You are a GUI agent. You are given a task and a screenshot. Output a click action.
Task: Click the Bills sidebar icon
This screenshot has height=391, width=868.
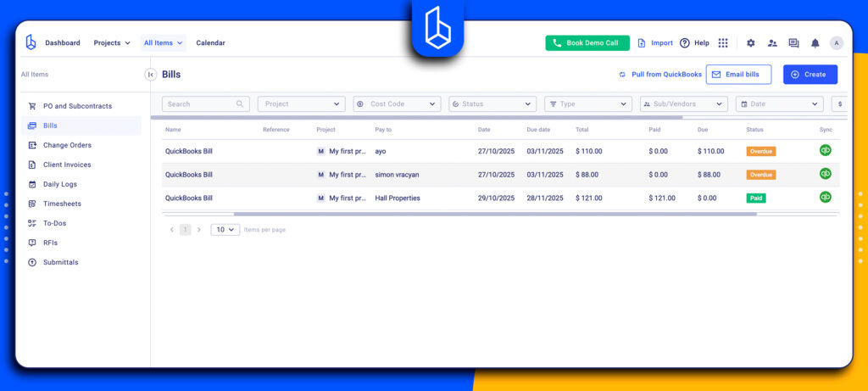point(32,126)
